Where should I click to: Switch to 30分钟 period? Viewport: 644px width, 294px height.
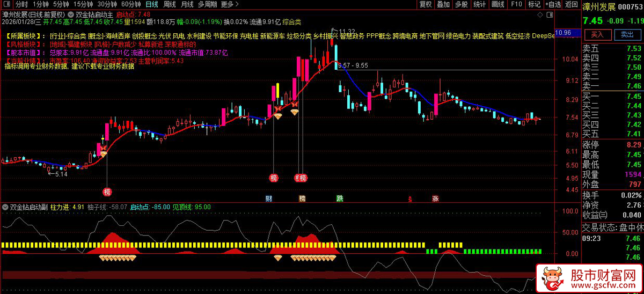pos(107,4)
